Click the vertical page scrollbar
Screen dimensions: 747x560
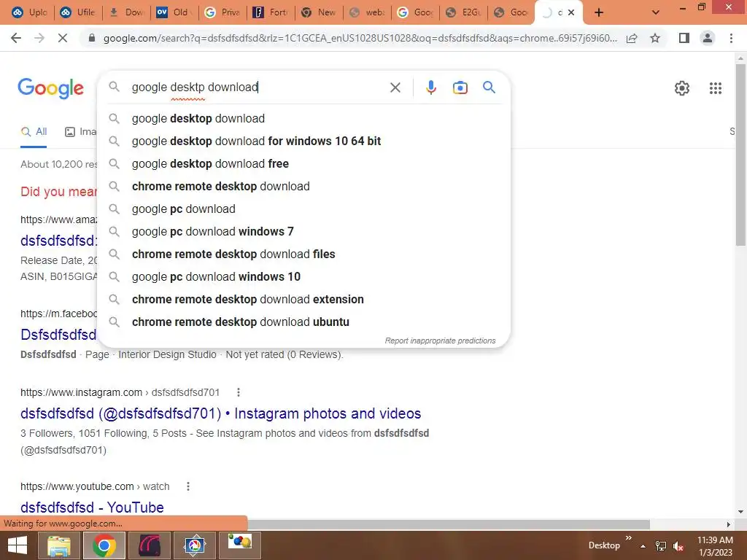740,155
